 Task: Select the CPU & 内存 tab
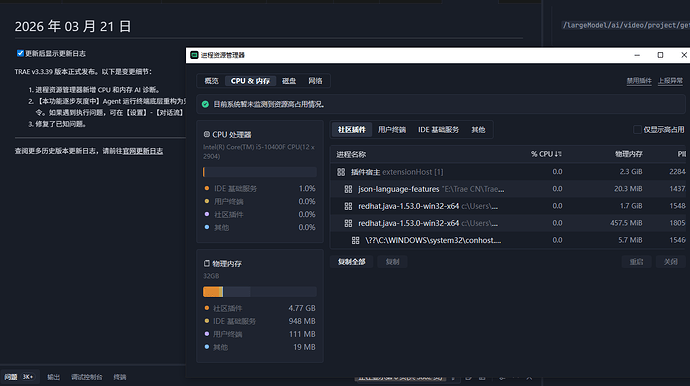tap(250, 81)
